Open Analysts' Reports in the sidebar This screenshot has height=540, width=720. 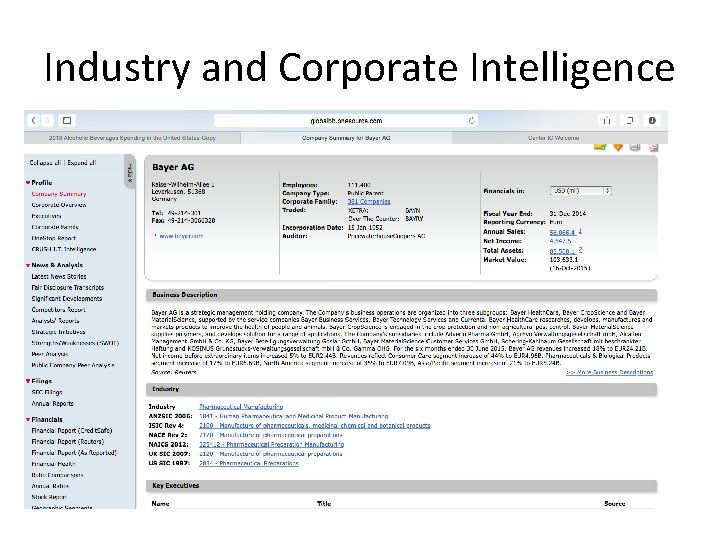(55, 321)
